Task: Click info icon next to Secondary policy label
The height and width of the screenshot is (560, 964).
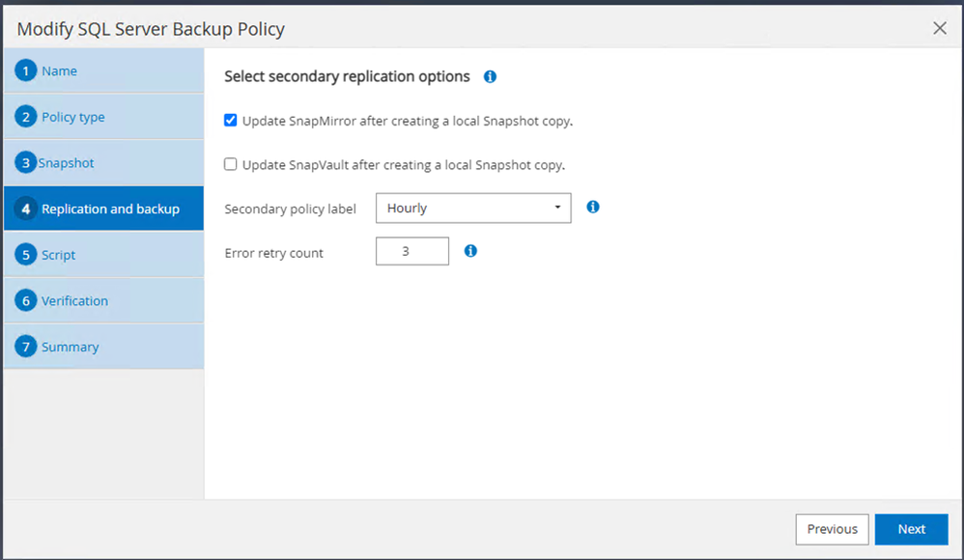Action: pos(593,207)
